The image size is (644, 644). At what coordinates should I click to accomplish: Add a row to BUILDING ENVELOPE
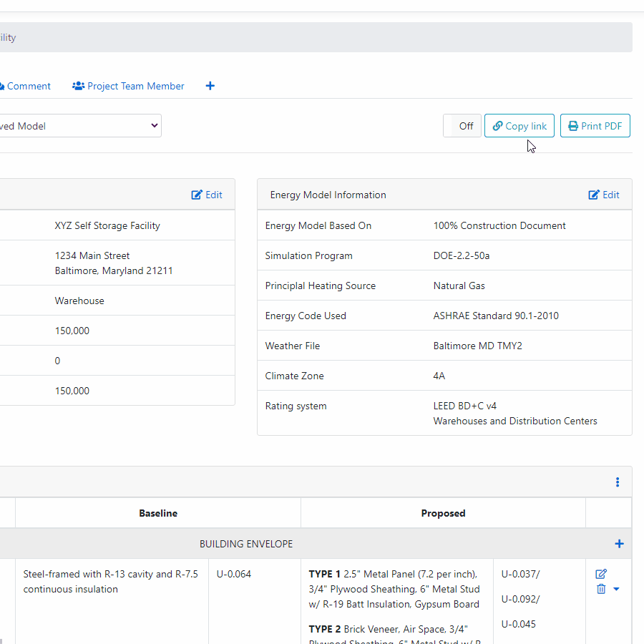pos(619,544)
